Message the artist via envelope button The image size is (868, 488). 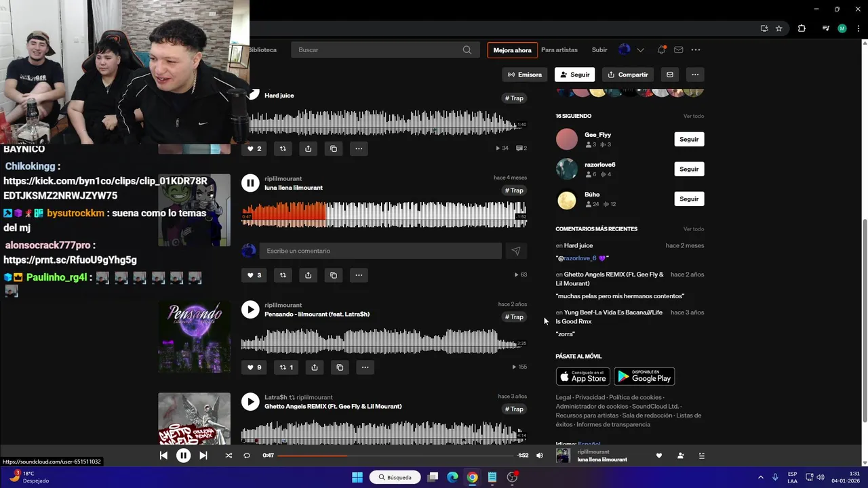point(670,75)
